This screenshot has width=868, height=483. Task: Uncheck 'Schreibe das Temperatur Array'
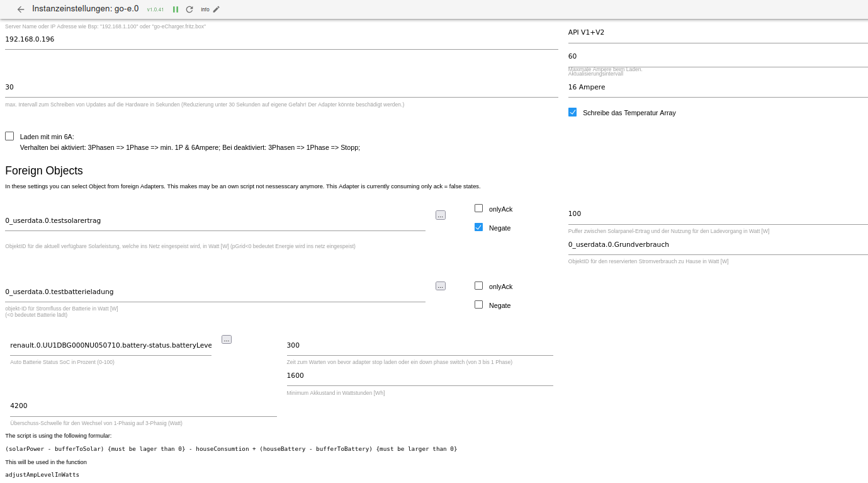(x=572, y=112)
